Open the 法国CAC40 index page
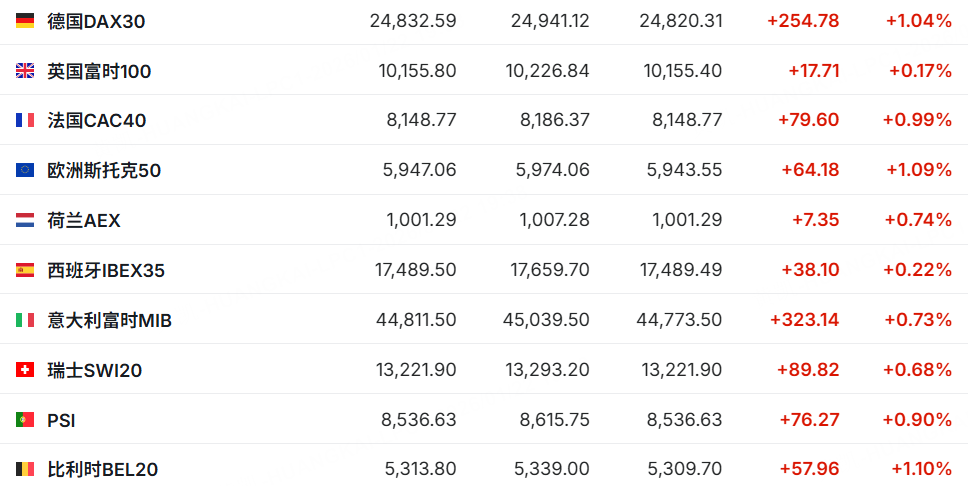This screenshot has height=486, width=968. [96, 120]
